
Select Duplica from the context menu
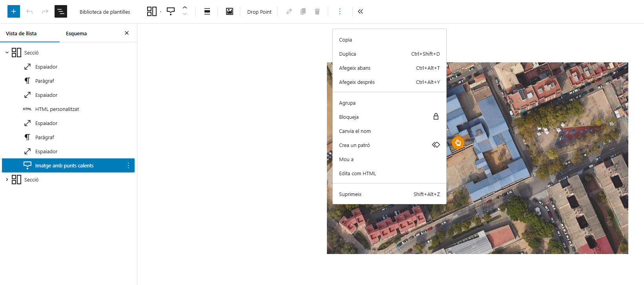[348, 54]
